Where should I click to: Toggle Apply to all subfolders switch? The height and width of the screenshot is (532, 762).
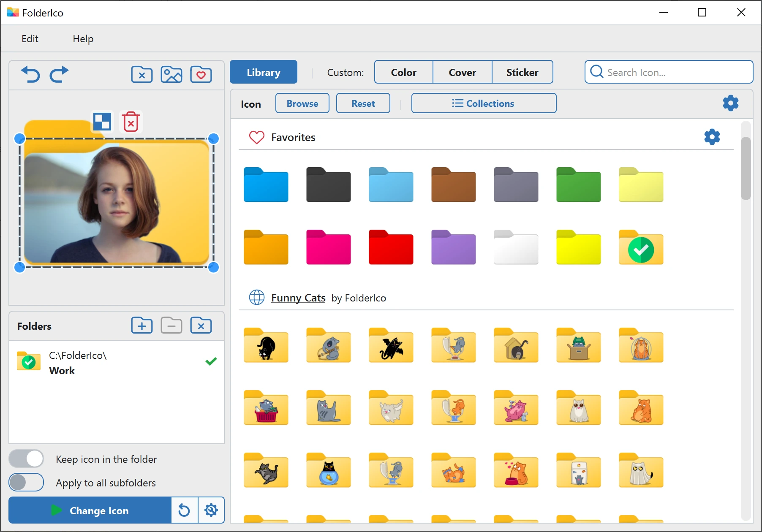[26, 482]
